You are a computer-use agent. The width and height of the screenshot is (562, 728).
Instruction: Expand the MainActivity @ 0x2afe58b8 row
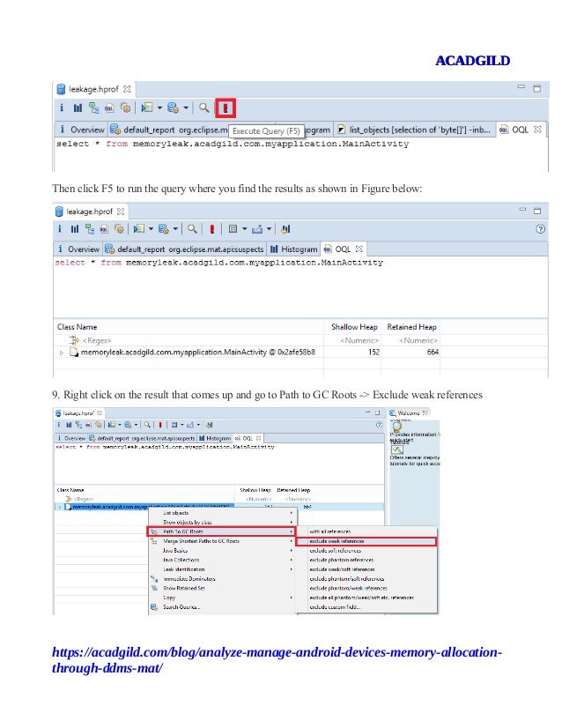pos(62,353)
